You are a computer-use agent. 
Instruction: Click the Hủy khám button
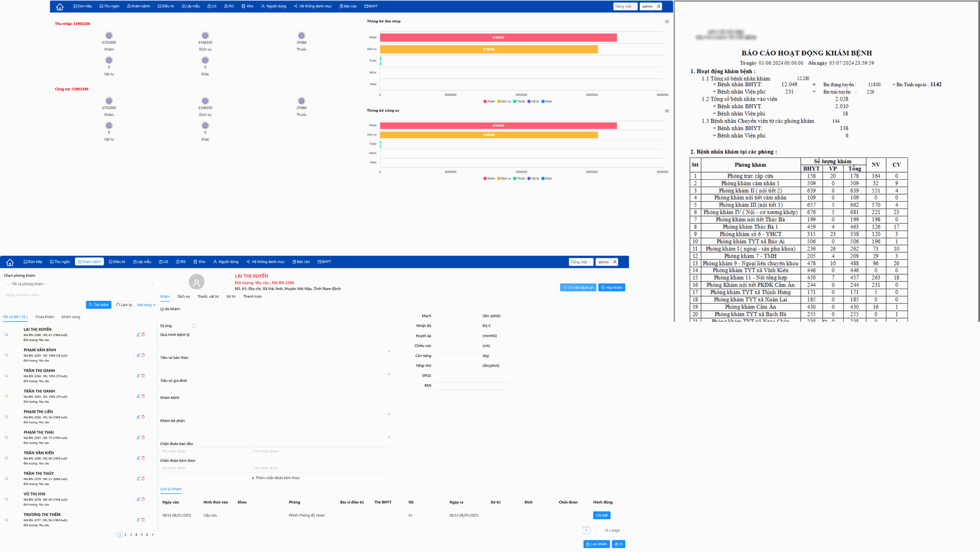pyautogui.click(x=611, y=287)
